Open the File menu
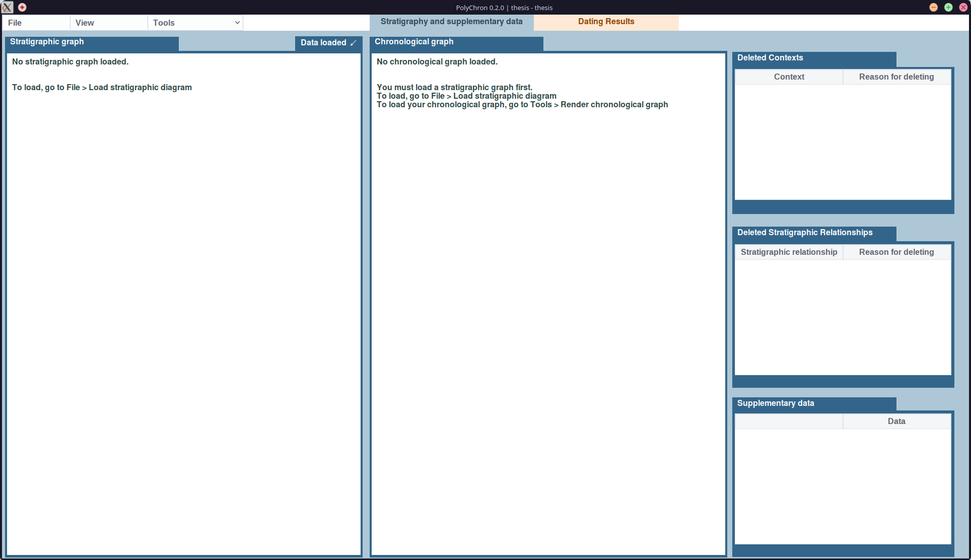Image resolution: width=971 pixels, height=560 pixels. pyautogui.click(x=36, y=23)
